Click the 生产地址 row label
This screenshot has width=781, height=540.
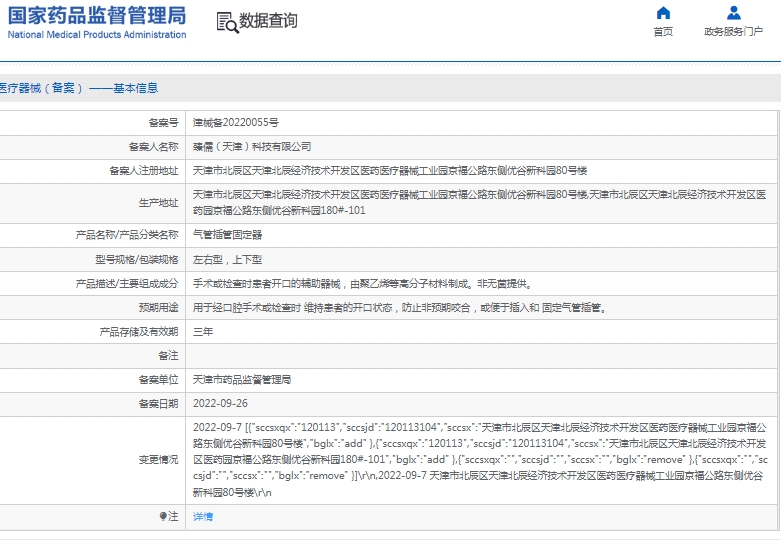click(158, 203)
